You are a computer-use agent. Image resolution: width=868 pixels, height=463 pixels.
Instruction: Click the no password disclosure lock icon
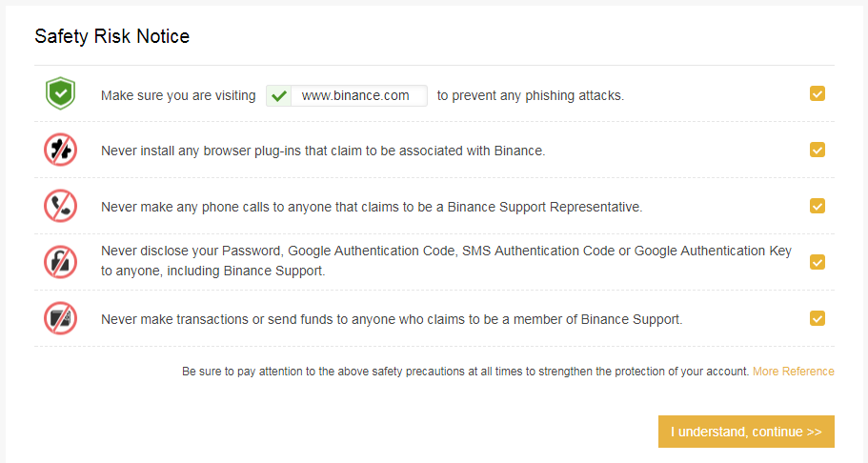click(x=60, y=262)
